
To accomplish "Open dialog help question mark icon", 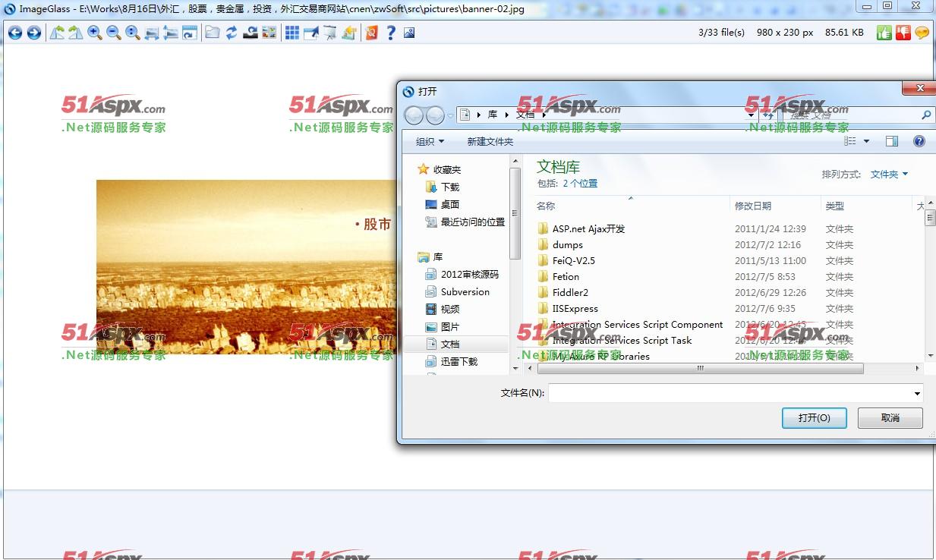I will [919, 141].
